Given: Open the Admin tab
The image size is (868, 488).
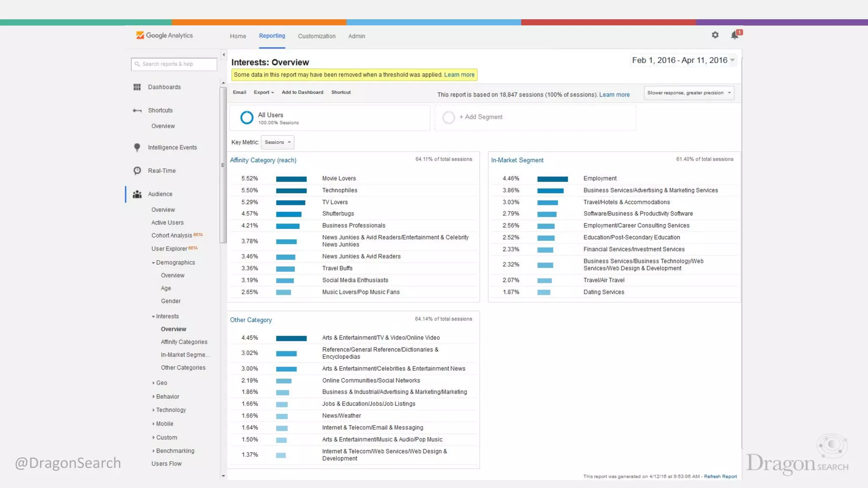Looking at the screenshot, I should pos(356,36).
